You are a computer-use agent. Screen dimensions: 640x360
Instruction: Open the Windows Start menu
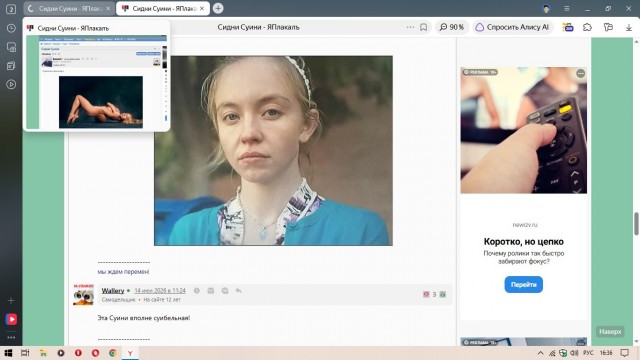pyautogui.click(x=8, y=353)
